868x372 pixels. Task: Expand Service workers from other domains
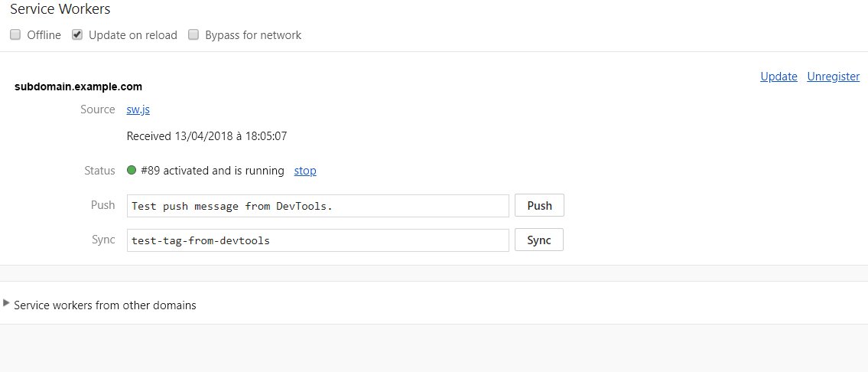[x=8, y=304]
